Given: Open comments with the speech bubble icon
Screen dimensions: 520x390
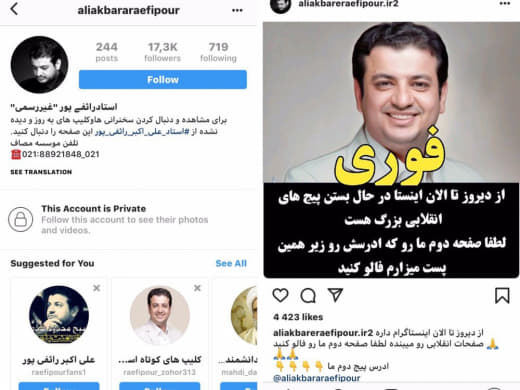Looking at the screenshot, I should pos(308,295).
